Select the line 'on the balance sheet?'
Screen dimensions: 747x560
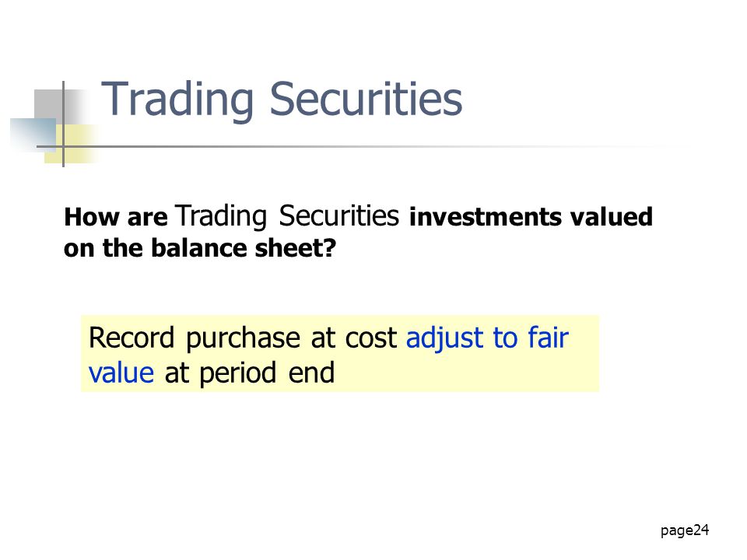pyautogui.click(x=200, y=248)
